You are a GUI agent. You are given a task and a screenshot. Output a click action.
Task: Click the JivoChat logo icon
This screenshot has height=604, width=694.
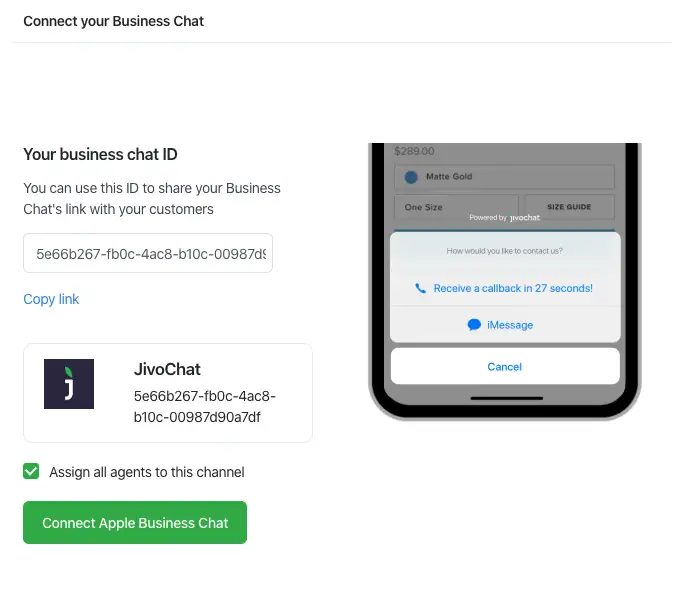(69, 384)
